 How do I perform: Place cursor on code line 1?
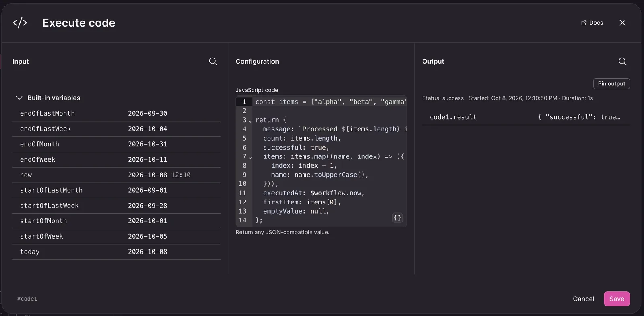click(x=330, y=102)
